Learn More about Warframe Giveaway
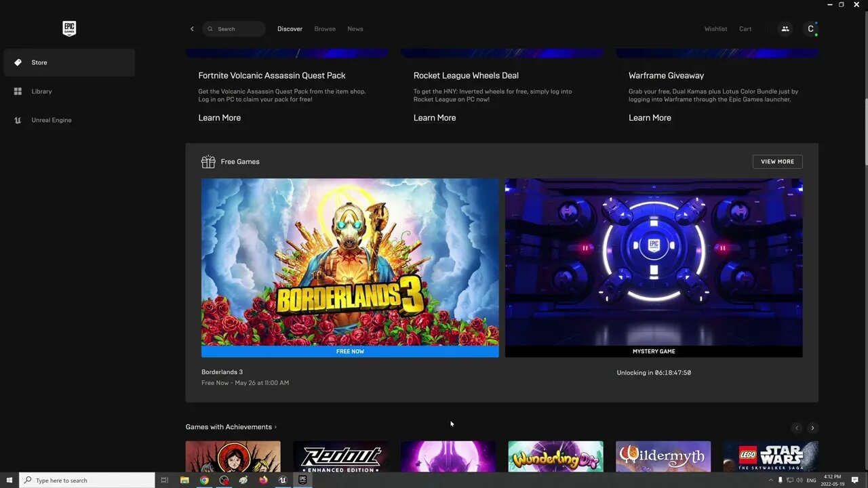This screenshot has width=868, height=488. (x=650, y=118)
